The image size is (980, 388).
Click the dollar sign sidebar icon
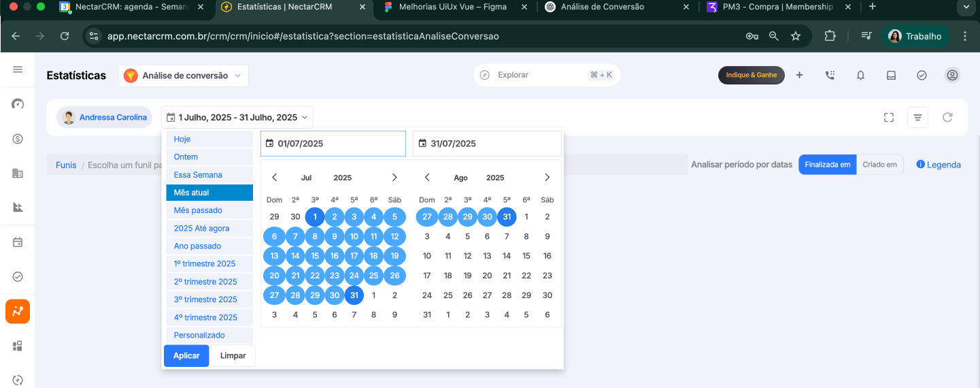tap(18, 139)
